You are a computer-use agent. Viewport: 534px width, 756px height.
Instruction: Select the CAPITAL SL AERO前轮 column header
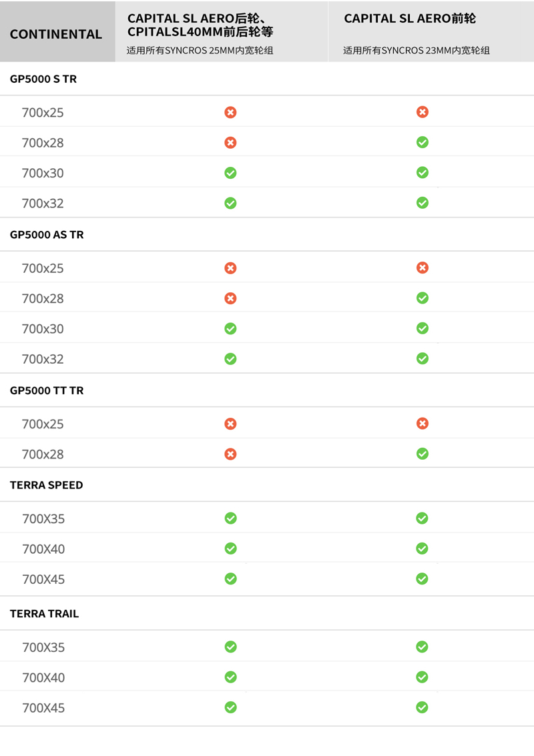coord(410,19)
